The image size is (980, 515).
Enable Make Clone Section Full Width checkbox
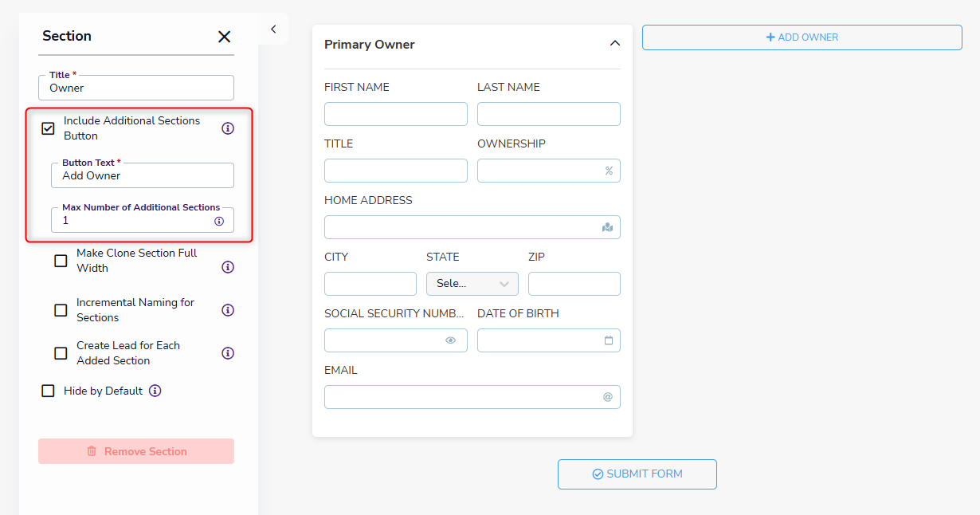[61, 261]
